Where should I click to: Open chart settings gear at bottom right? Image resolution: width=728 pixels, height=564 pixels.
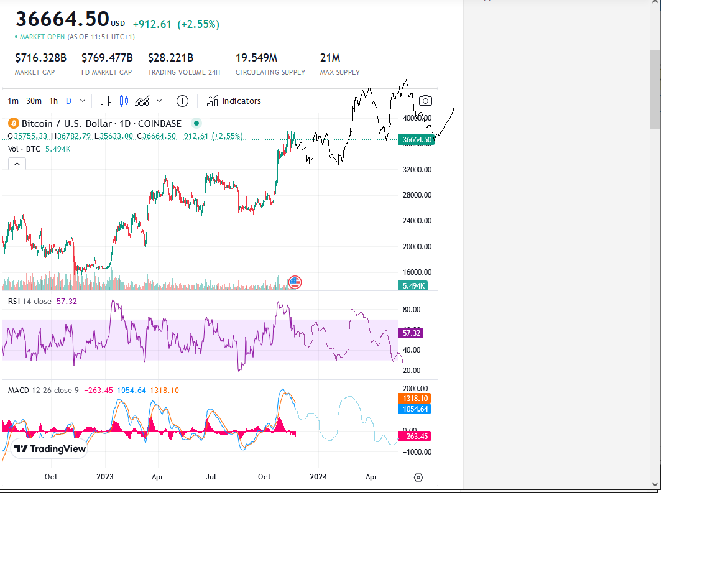(418, 478)
